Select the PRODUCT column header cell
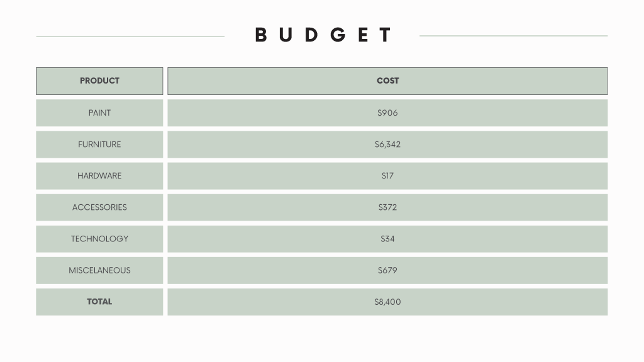 click(99, 81)
